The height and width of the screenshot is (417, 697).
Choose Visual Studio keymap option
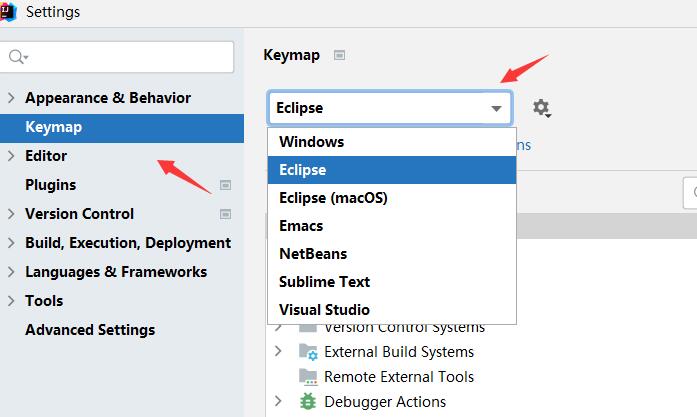(392, 310)
